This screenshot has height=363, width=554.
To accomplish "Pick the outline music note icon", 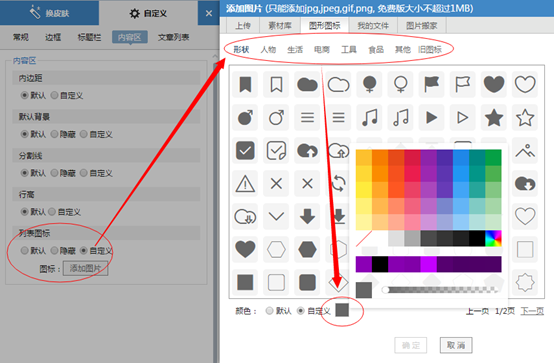I will tap(401, 117).
